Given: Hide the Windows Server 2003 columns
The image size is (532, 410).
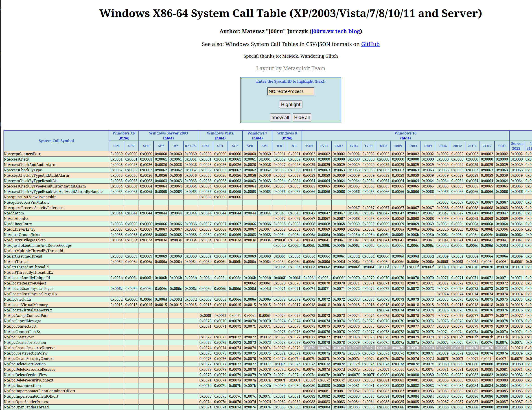Looking at the screenshot, I should coord(168,138).
